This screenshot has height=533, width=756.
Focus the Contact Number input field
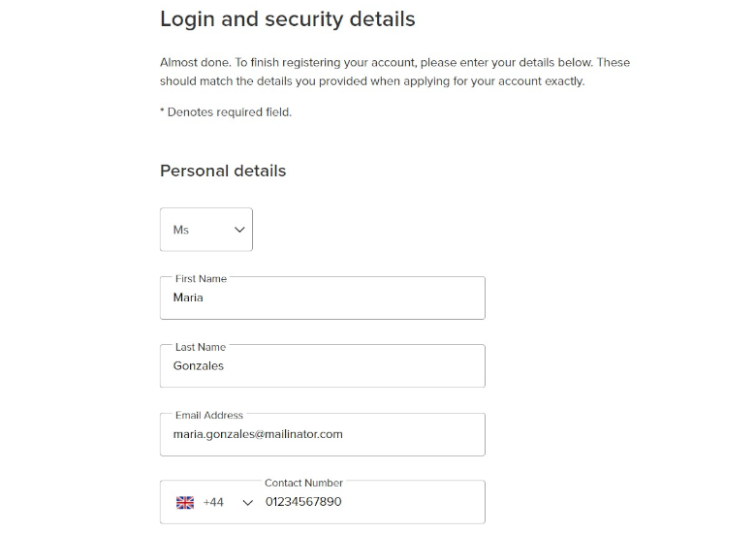tap(371, 502)
